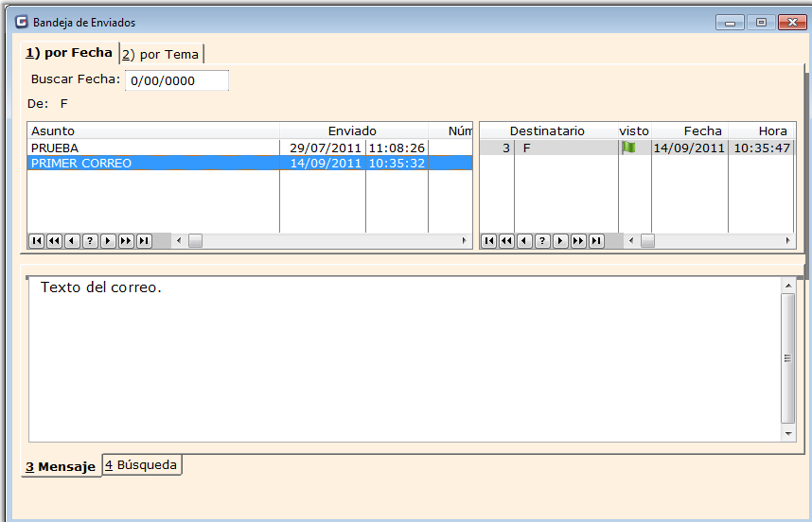This screenshot has height=522, width=812.
Task: Select the 'Mensaje' tab
Action: (61, 467)
